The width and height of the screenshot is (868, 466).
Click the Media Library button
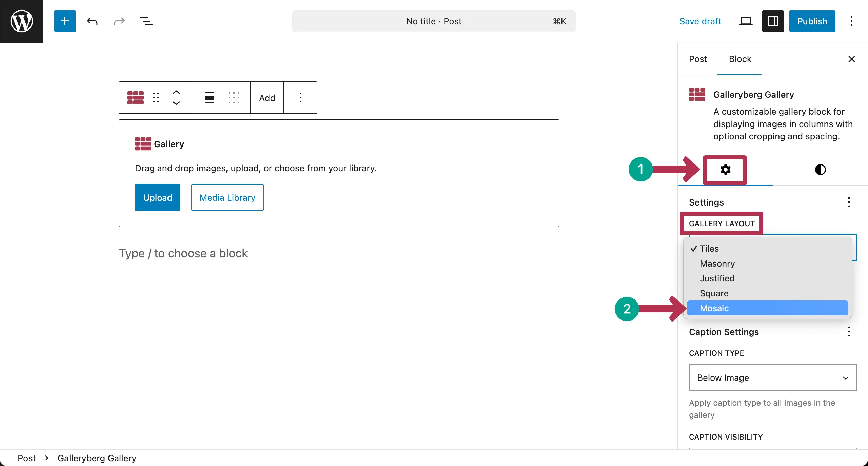click(x=227, y=197)
